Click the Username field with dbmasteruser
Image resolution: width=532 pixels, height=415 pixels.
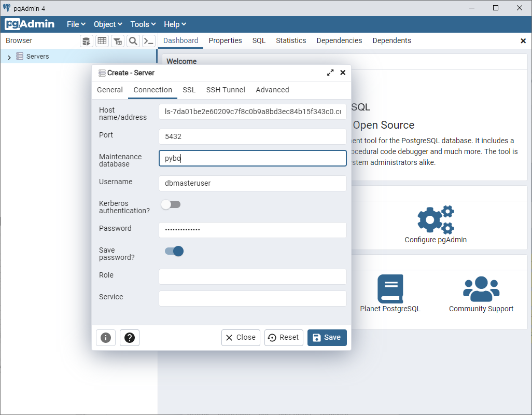[253, 183]
